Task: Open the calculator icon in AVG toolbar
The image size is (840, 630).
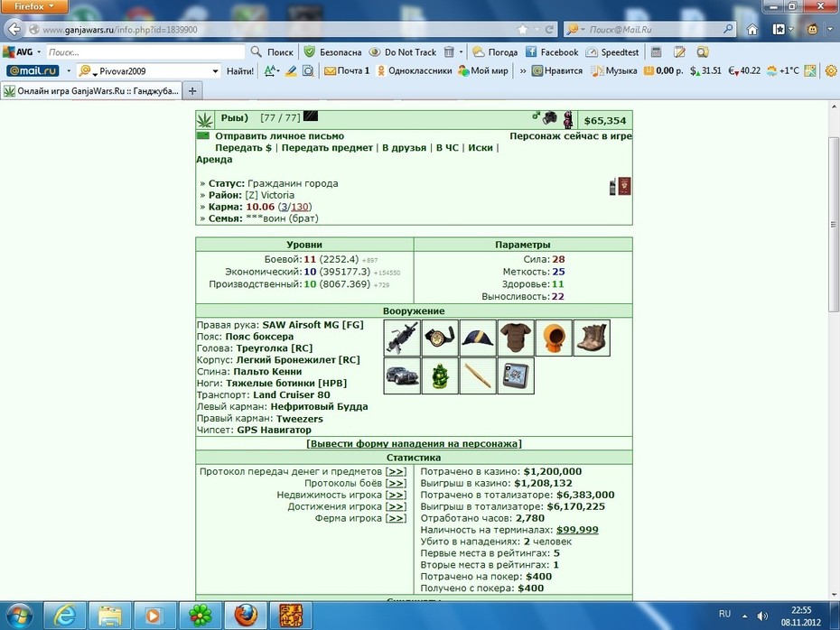Action: tap(657, 52)
